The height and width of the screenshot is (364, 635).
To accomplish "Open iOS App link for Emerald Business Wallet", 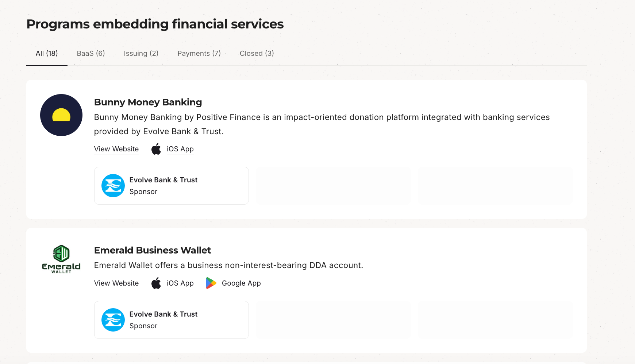I will tap(180, 283).
